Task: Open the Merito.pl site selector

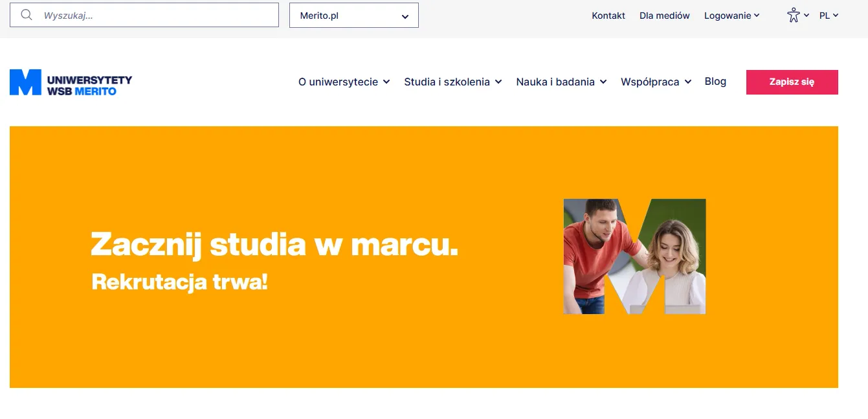Action: point(353,15)
